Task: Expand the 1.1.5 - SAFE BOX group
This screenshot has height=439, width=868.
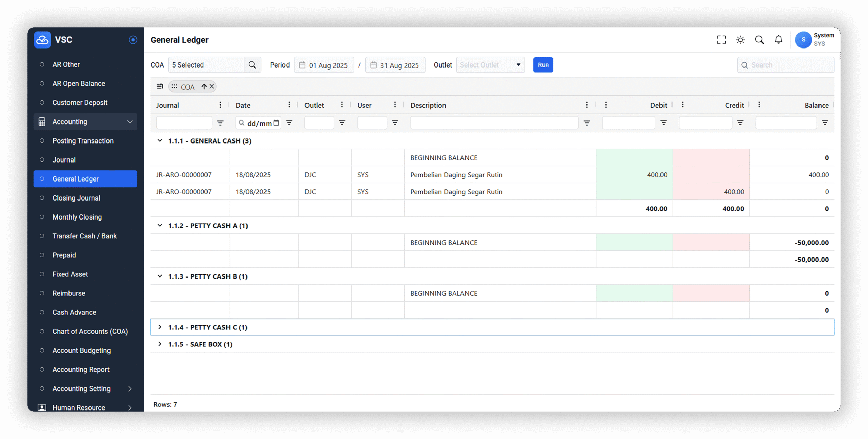Action: [160, 344]
